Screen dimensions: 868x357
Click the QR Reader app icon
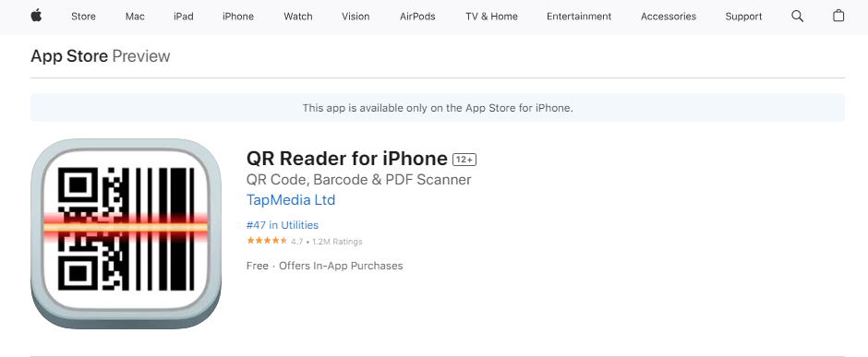pyautogui.click(x=126, y=233)
